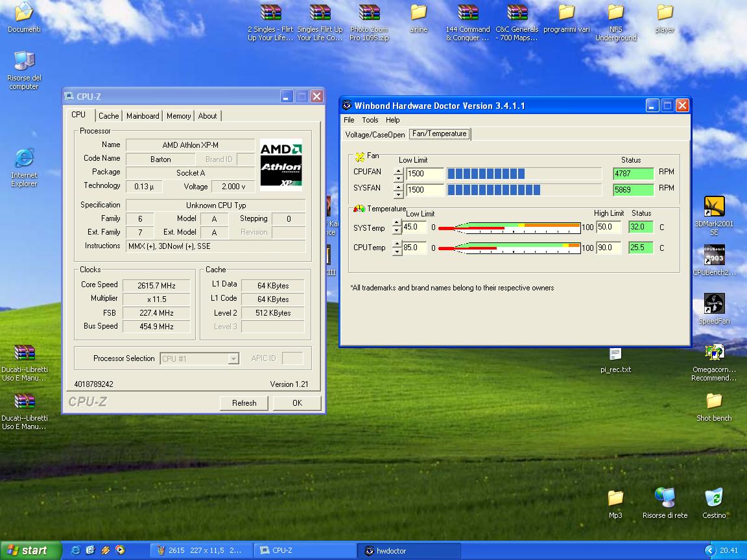Screen dimensions: 747x560
Task: Click CPUFAN low limit field 1500
Action: (425, 173)
